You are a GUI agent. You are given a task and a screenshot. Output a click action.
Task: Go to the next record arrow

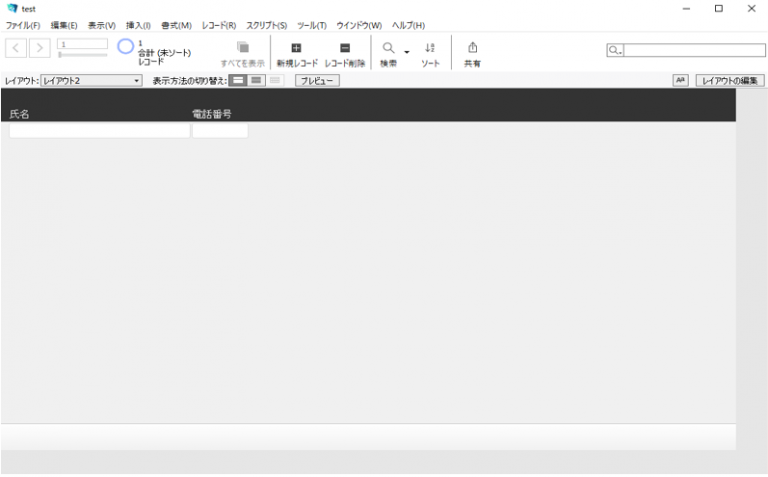click(x=42, y=49)
